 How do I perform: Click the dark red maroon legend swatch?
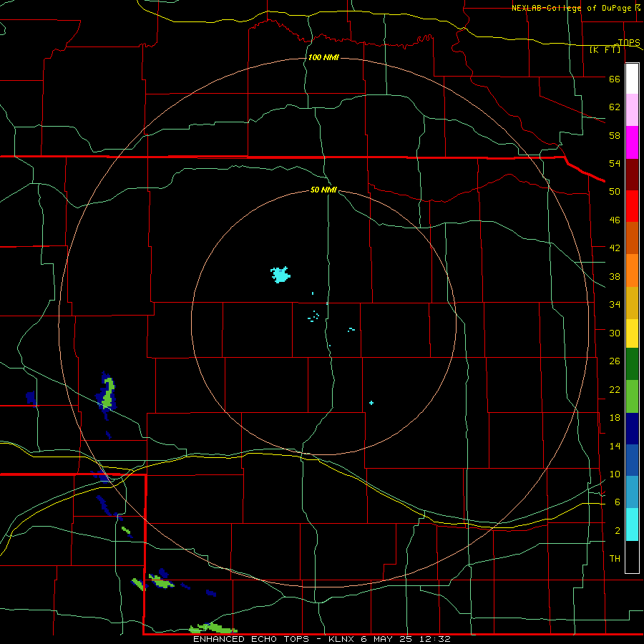[632, 174]
